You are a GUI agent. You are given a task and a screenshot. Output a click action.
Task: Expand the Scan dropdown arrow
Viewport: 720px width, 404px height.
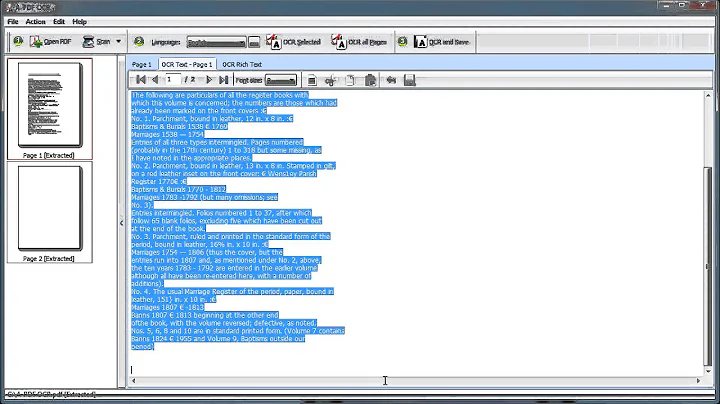coord(118,42)
